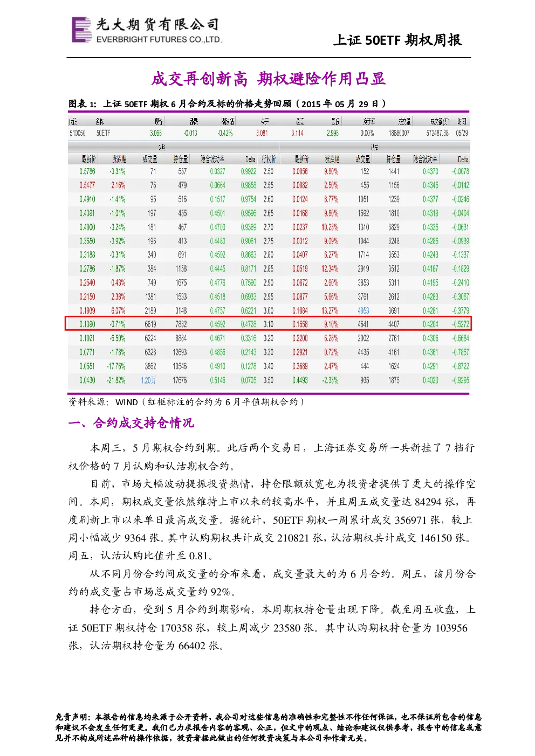Select strike price '2.95'
535x756 pixels.
coord(269,297)
